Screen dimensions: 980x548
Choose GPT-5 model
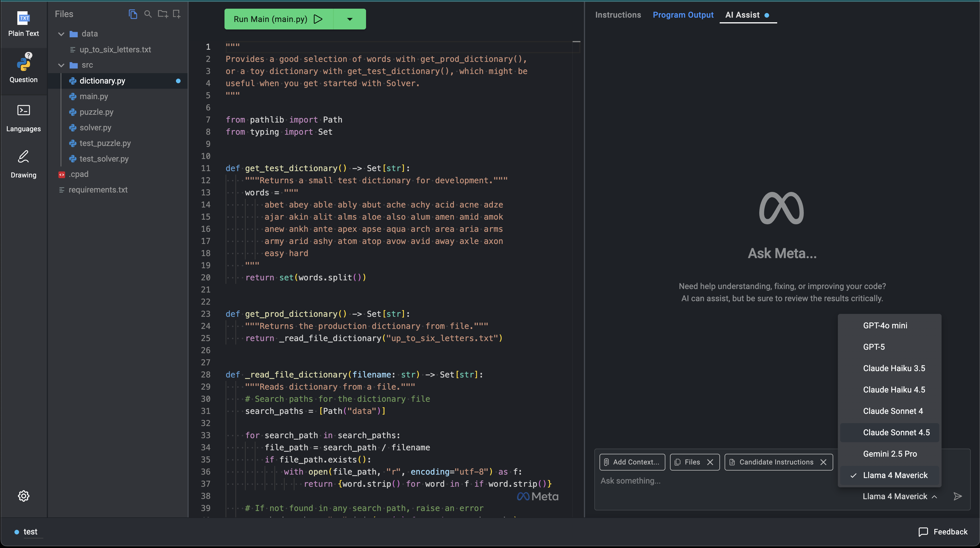890,347
